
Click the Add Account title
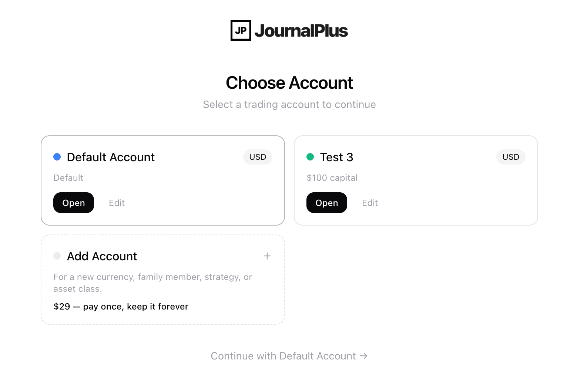click(x=102, y=256)
